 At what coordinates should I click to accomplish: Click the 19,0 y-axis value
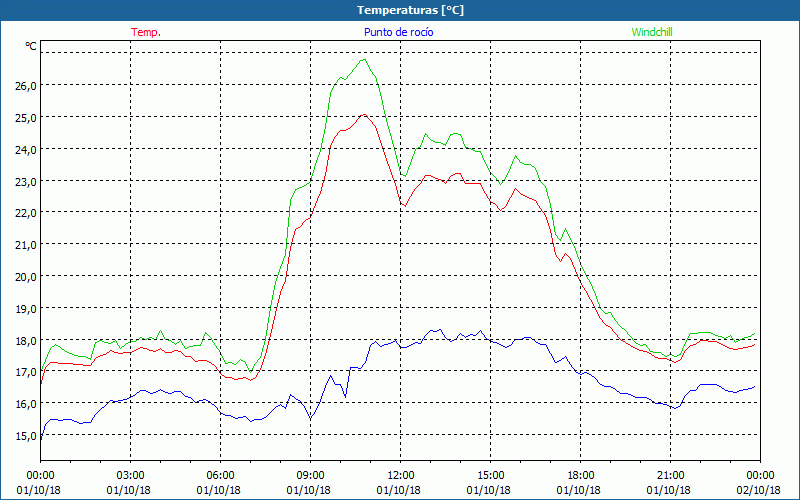[26, 309]
